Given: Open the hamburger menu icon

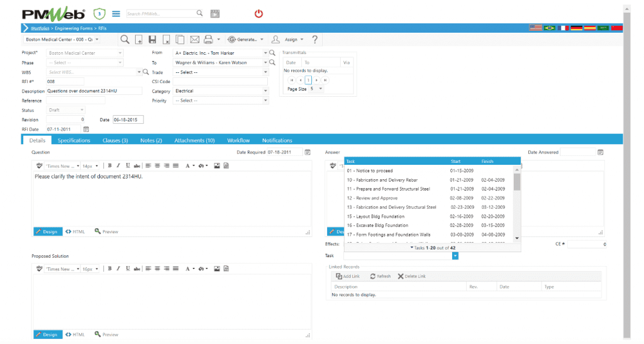Looking at the screenshot, I should (116, 14).
